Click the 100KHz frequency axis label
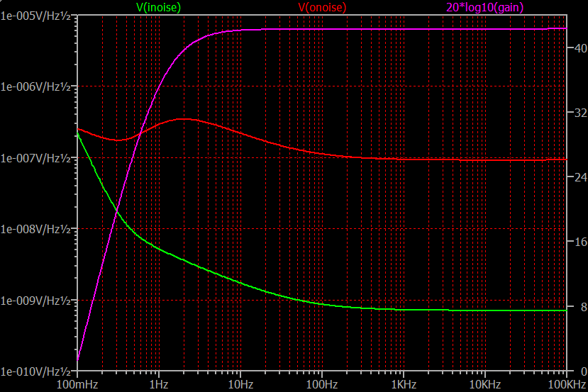This screenshot has width=588, height=392. point(567,384)
